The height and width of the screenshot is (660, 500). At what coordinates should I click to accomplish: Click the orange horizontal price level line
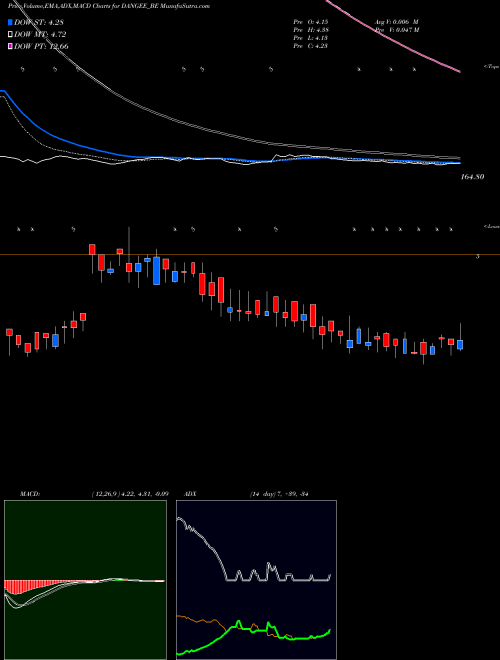point(250,254)
